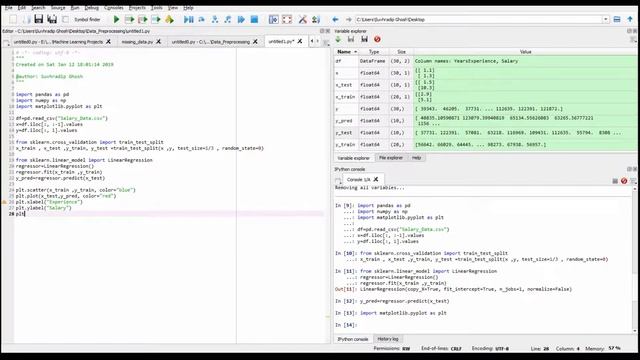640x360 pixels.
Task: Open the working directory path dropdown
Action: 606,19
